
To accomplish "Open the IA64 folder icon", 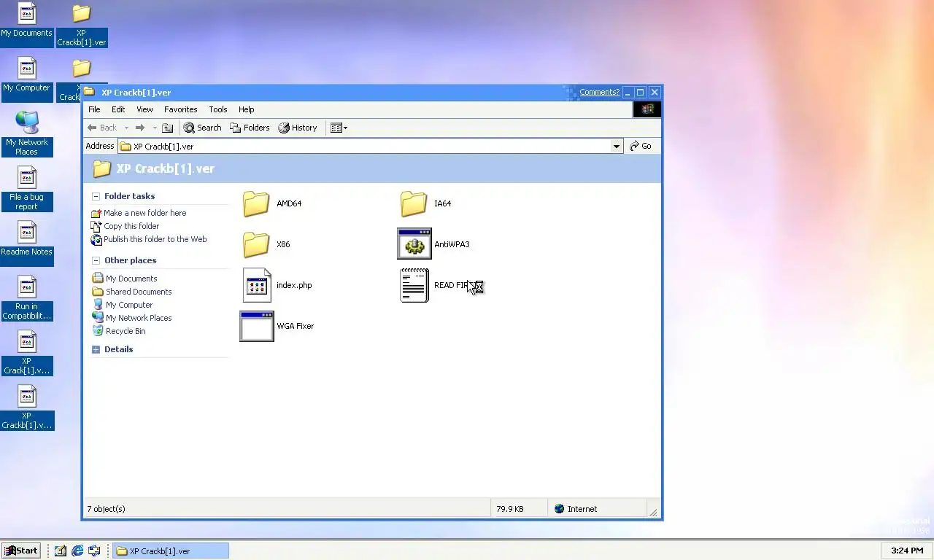I will click(414, 204).
